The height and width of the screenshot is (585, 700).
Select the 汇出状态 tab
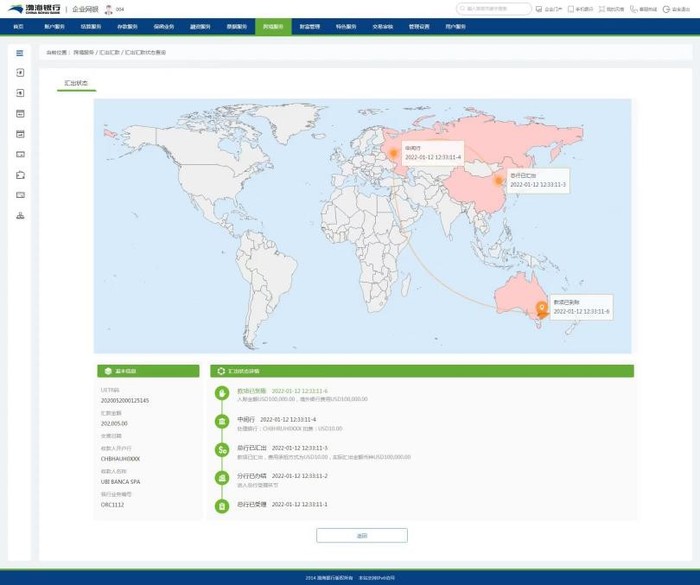tap(76, 84)
